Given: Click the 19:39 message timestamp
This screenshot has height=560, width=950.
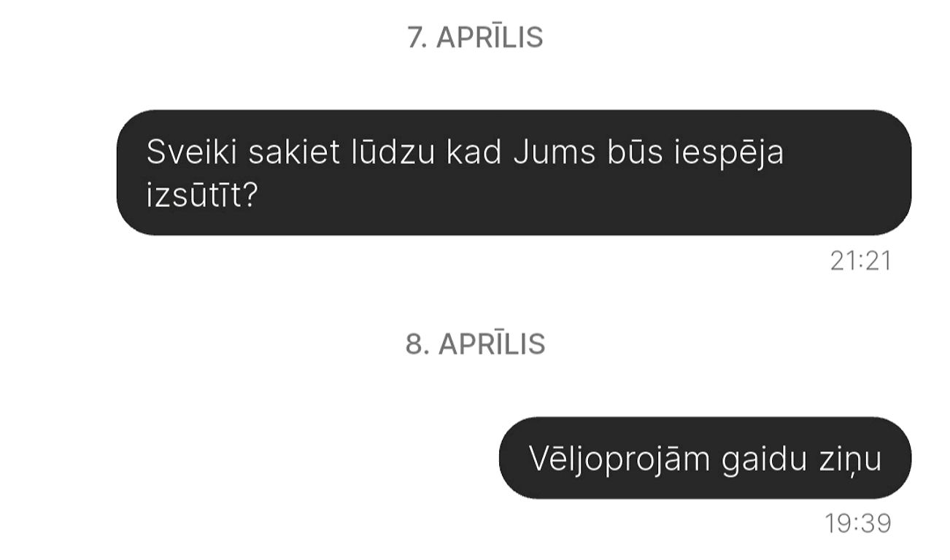Looking at the screenshot, I should point(859,523).
